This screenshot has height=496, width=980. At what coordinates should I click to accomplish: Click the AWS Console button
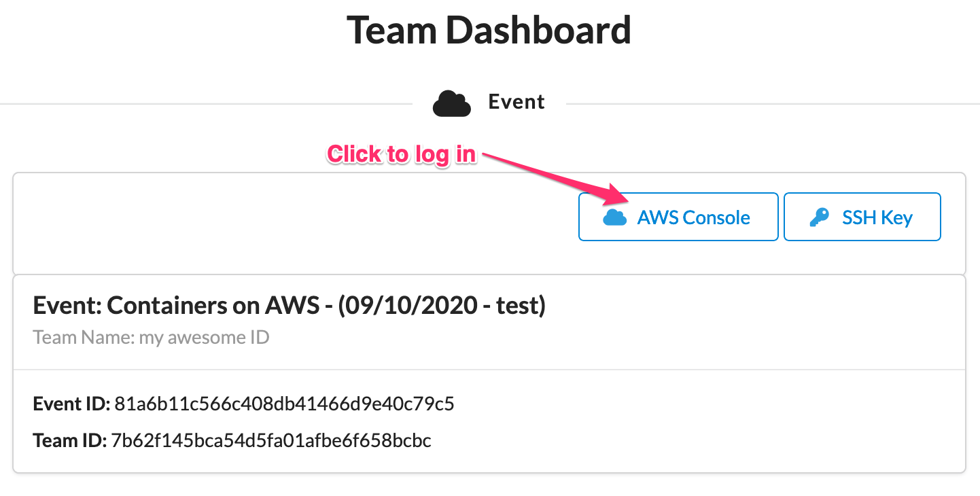tap(678, 217)
